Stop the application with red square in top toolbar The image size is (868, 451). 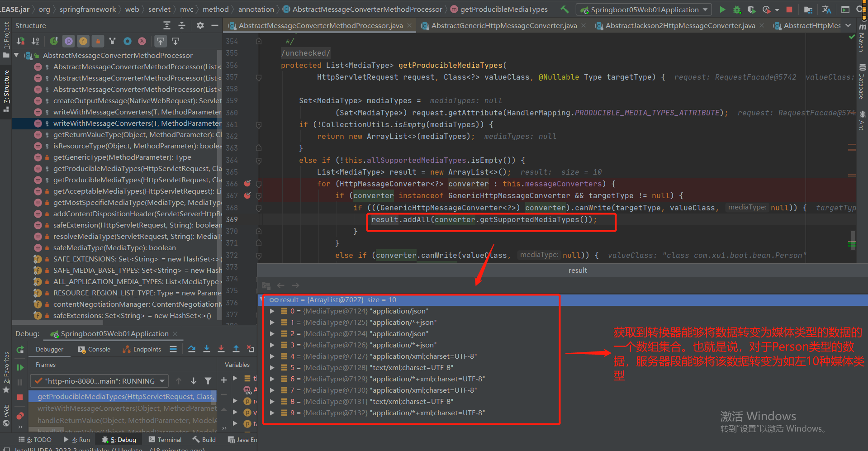(x=789, y=9)
